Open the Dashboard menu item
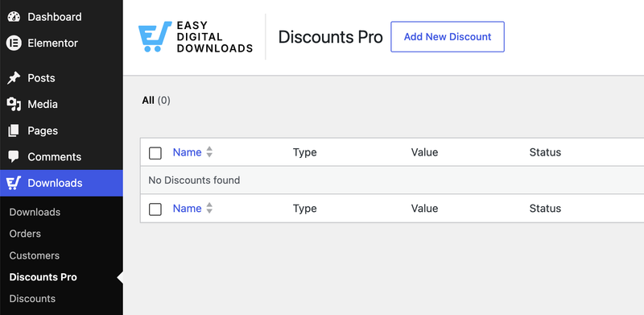This screenshot has width=644, height=315. [61, 17]
